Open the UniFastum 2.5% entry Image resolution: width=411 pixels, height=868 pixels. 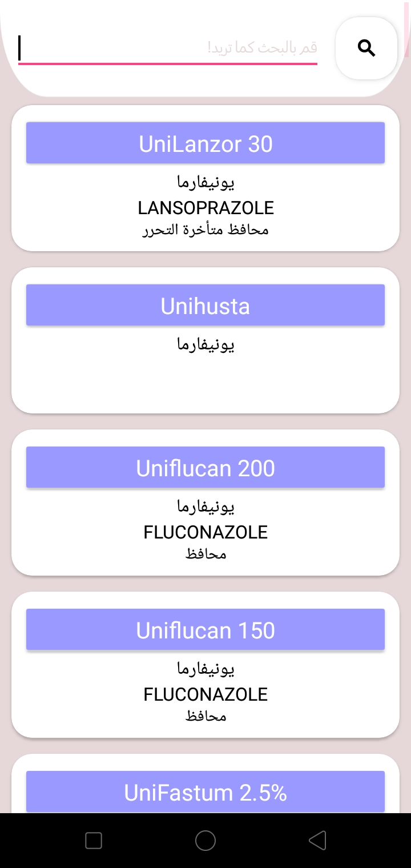(205, 792)
